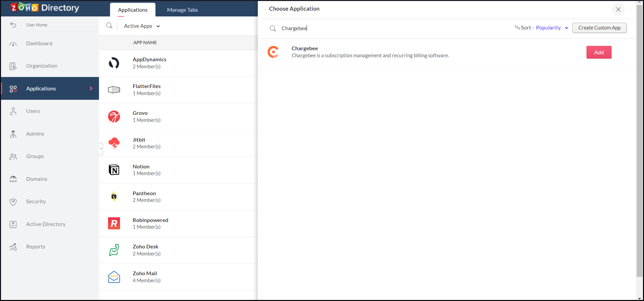Click the Active Directory contact icon

13,224
